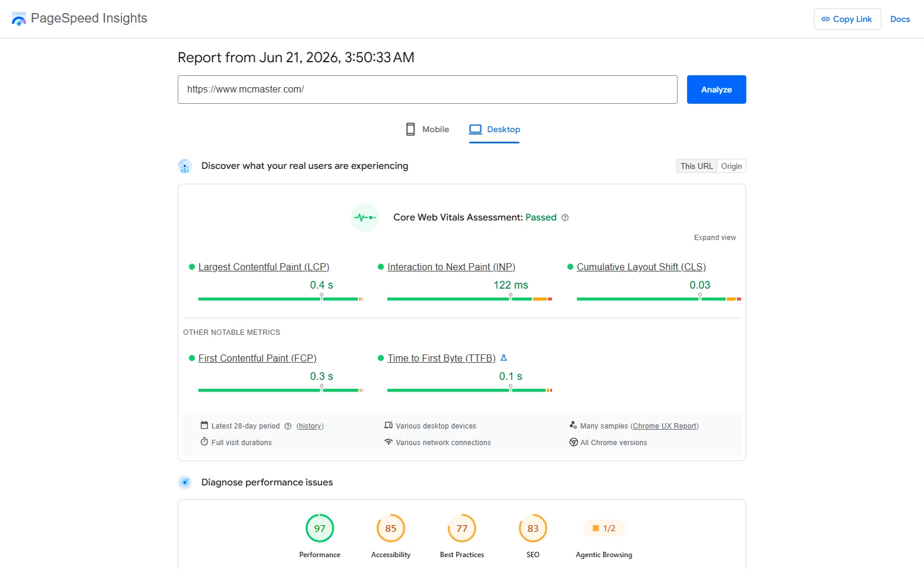Screen dimensions: 924x569
Task: Click the desktop monitor icon
Action: click(x=475, y=129)
